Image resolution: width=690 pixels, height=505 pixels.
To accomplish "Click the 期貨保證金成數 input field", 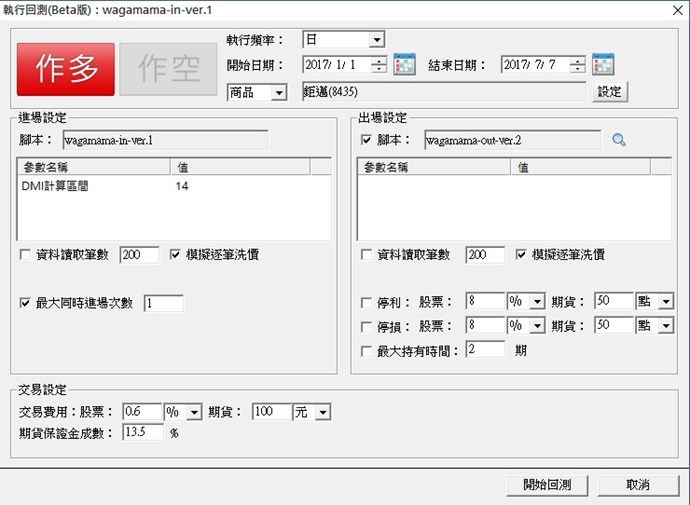I will (142, 433).
